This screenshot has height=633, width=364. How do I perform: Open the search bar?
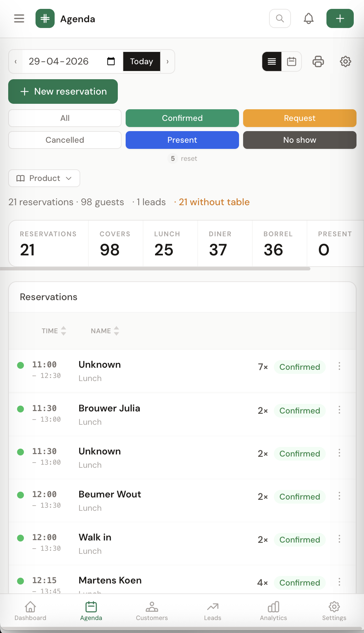click(x=280, y=18)
